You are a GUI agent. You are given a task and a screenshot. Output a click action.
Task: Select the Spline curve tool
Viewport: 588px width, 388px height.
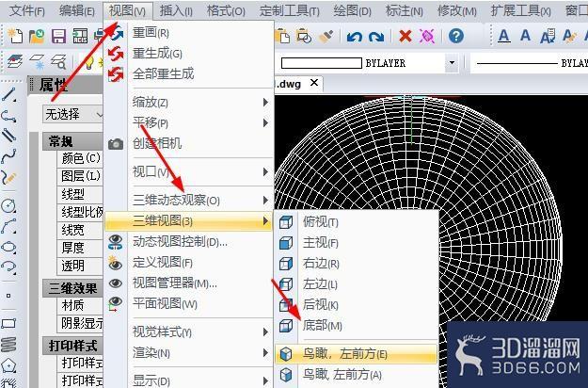point(9,156)
